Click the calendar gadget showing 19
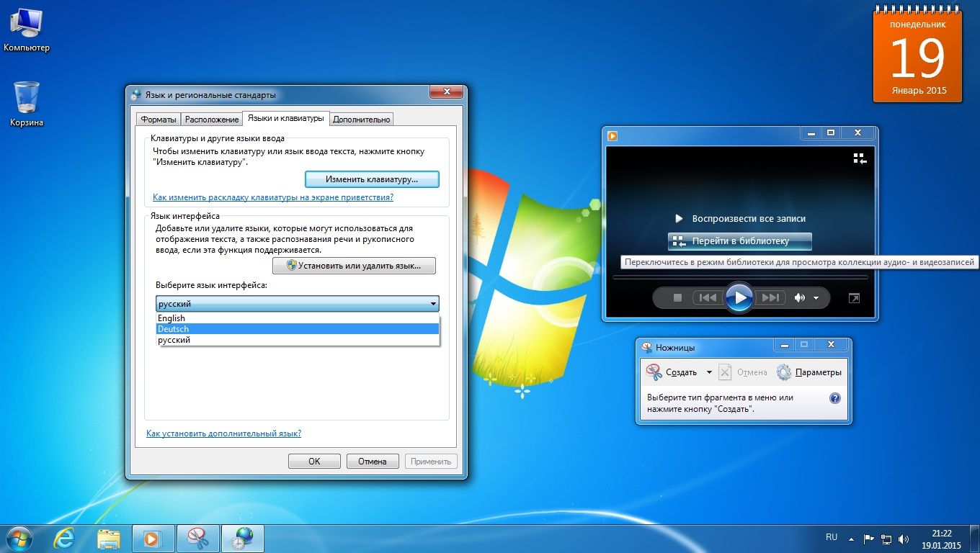Image resolution: width=980 pixels, height=553 pixels. pos(917,55)
